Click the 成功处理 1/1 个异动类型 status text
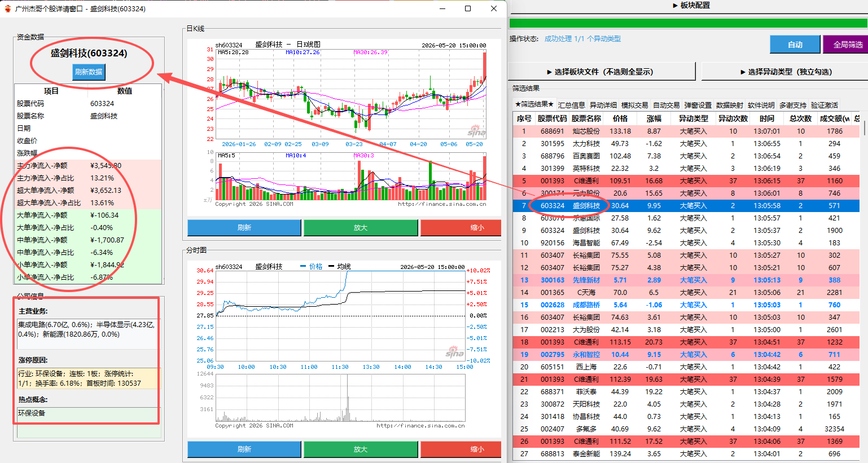 pos(582,39)
